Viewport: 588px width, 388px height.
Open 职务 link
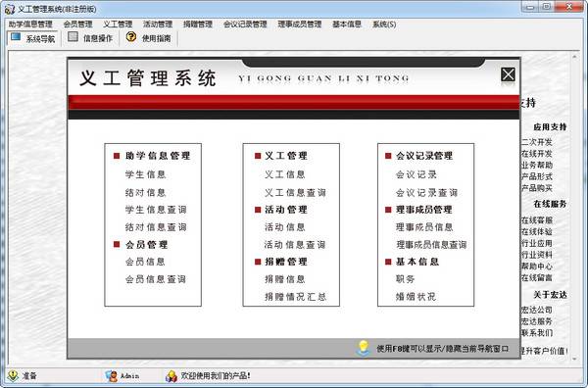point(405,279)
